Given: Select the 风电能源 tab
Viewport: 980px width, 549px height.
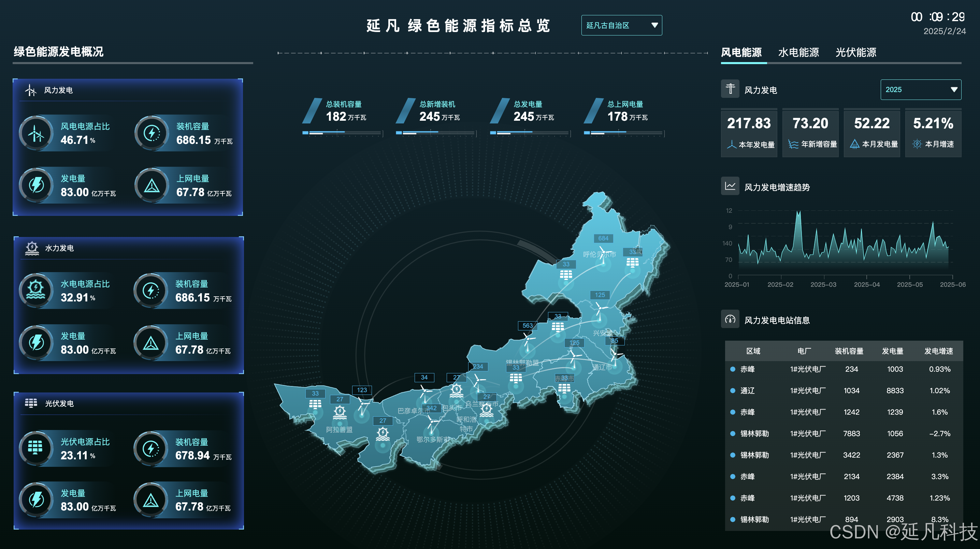Looking at the screenshot, I should click(741, 53).
